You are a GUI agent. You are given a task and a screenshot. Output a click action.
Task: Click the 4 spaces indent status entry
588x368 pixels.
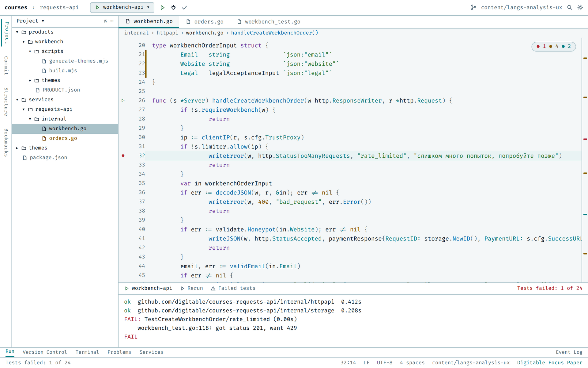tap(412, 362)
